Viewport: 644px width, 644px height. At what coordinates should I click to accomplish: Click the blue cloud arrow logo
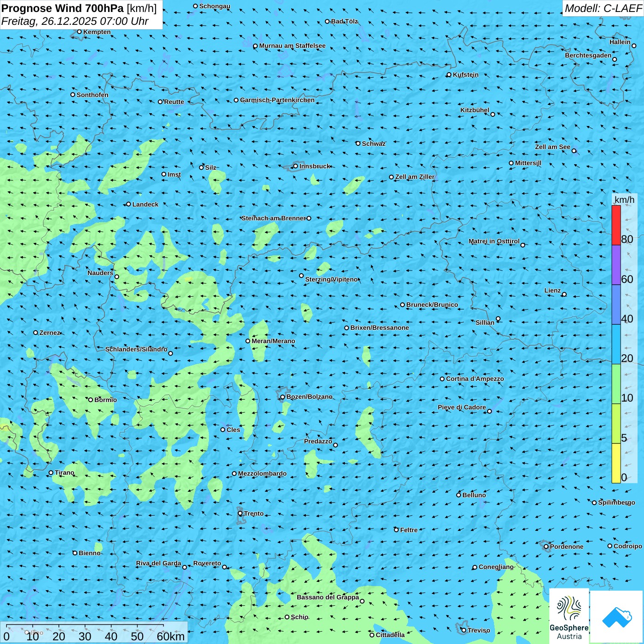pos(617,617)
